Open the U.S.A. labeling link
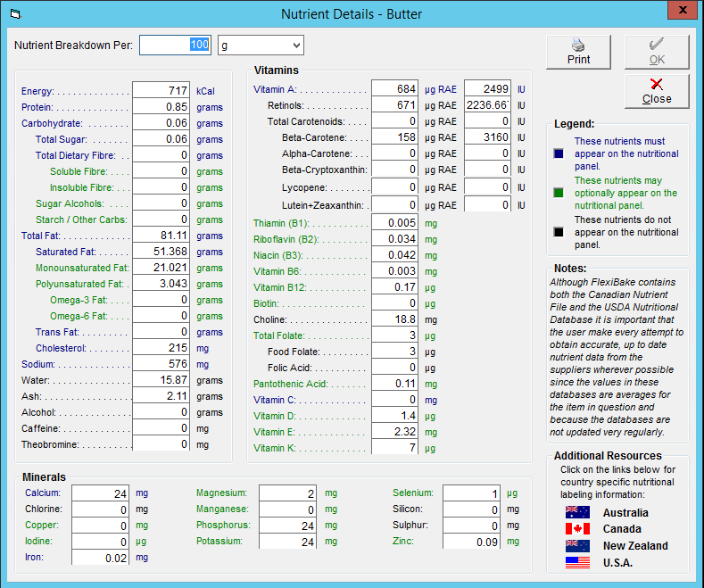 [617, 563]
